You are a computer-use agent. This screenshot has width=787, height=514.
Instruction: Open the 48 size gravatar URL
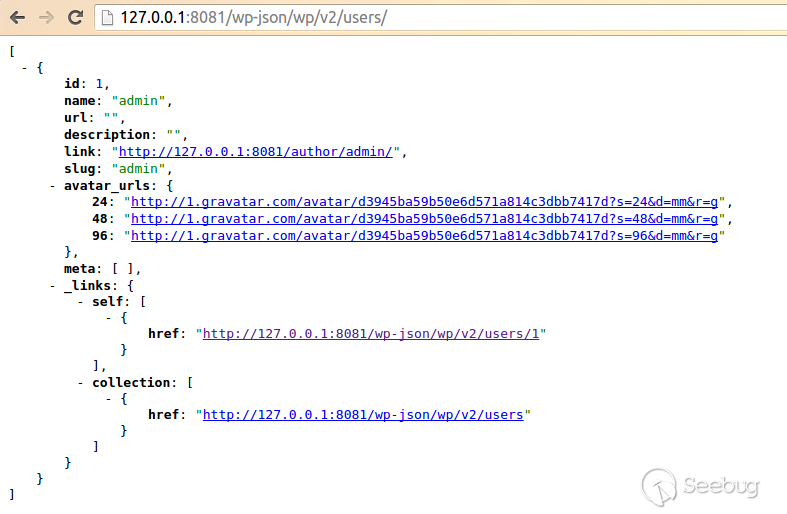424,219
